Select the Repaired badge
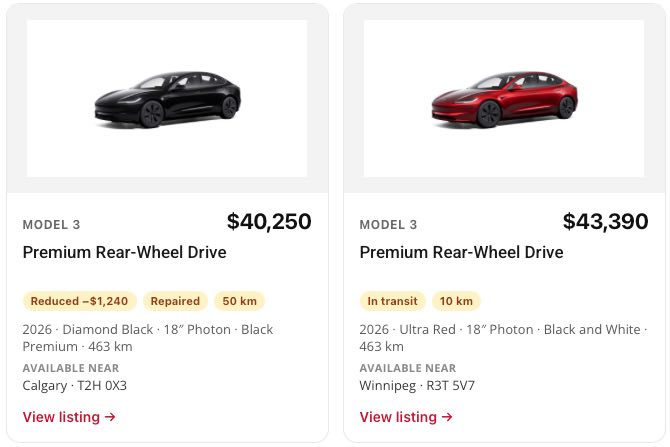The image size is (670, 447). (175, 301)
